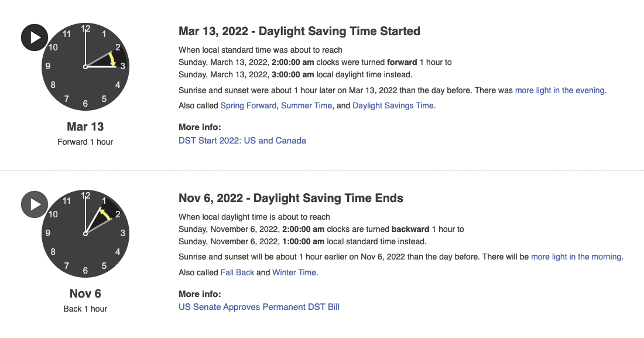Select the 'Mar 13' date label
Image resolution: width=644 pixels, height=338 pixels.
pyautogui.click(x=85, y=127)
